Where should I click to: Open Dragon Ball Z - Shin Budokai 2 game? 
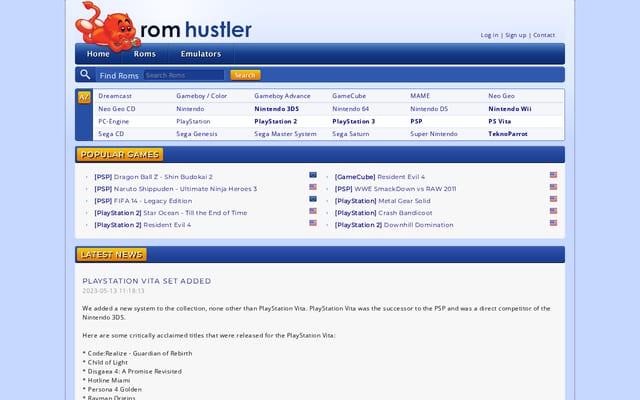tap(153, 177)
